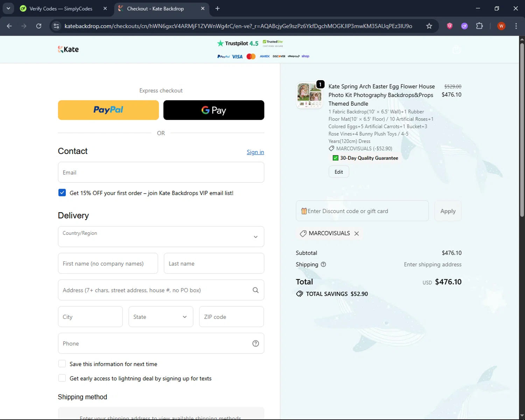Click the PayPal payment logo in header
Image resolution: width=525 pixels, height=420 pixels.
point(223,56)
